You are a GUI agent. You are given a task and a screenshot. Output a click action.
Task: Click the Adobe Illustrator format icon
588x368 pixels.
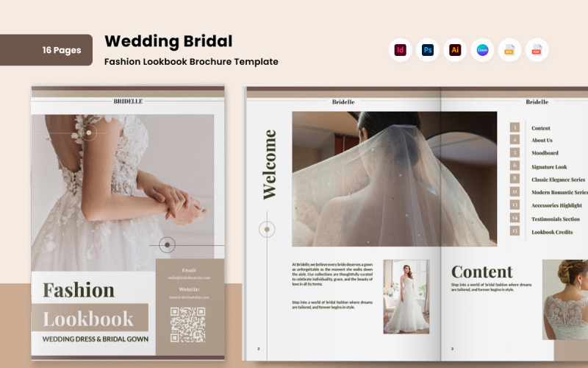pyautogui.click(x=455, y=50)
